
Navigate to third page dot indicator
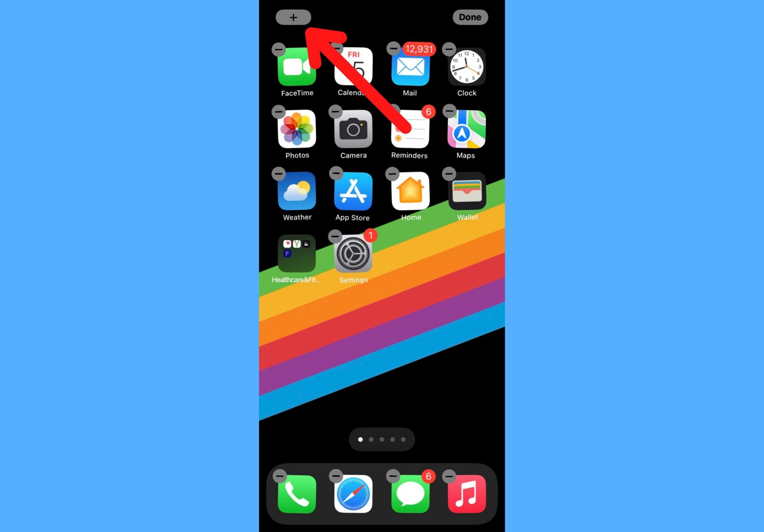pyautogui.click(x=381, y=440)
